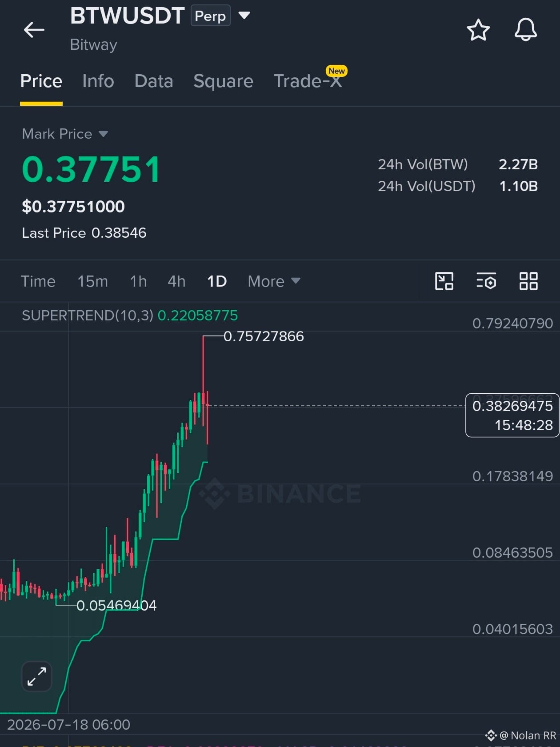The height and width of the screenshot is (747, 560).
Task: Select the 1D chart interval
Action: click(217, 281)
